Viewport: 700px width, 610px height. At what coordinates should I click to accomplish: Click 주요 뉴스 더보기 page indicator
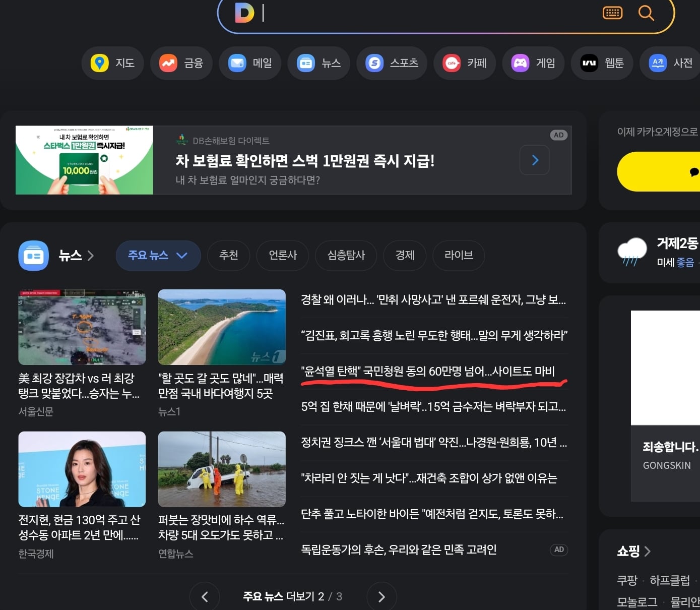pyautogui.click(x=293, y=597)
